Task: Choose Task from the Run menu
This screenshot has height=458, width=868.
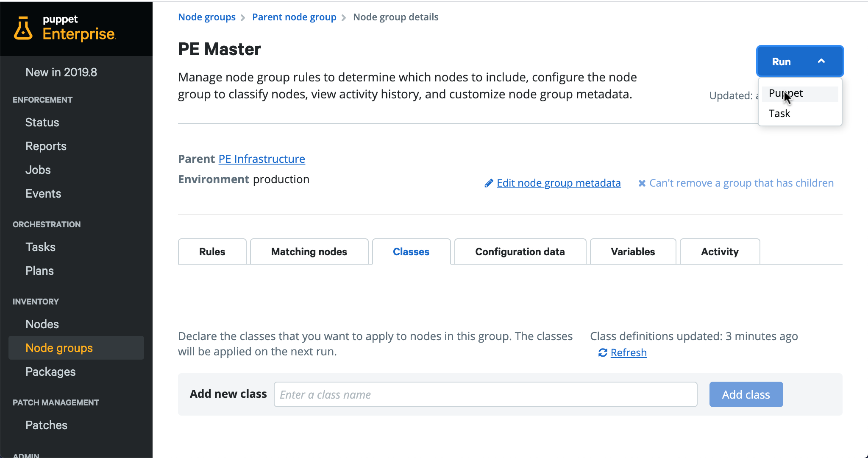Action: (800, 114)
